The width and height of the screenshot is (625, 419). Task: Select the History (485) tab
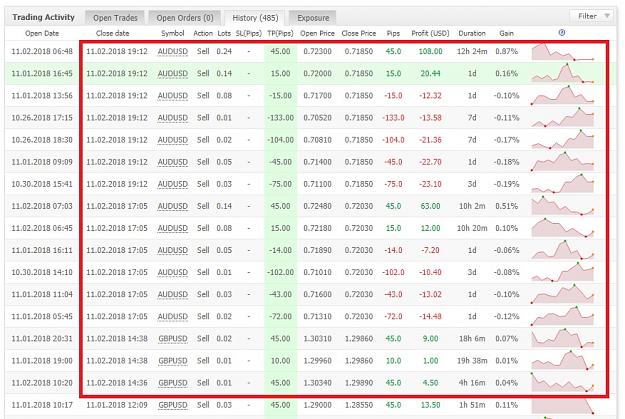coord(255,18)
